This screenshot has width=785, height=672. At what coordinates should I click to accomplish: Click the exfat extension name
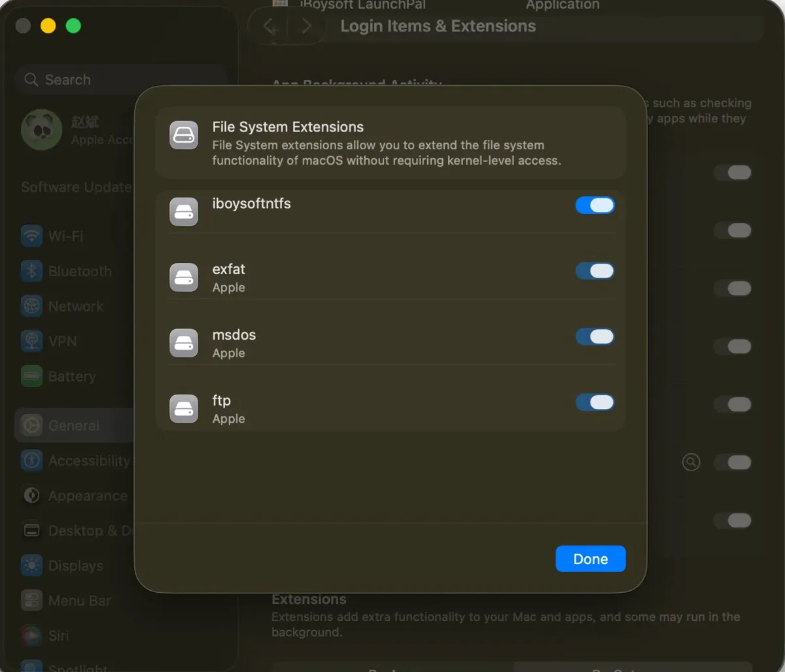coord(229,269)
